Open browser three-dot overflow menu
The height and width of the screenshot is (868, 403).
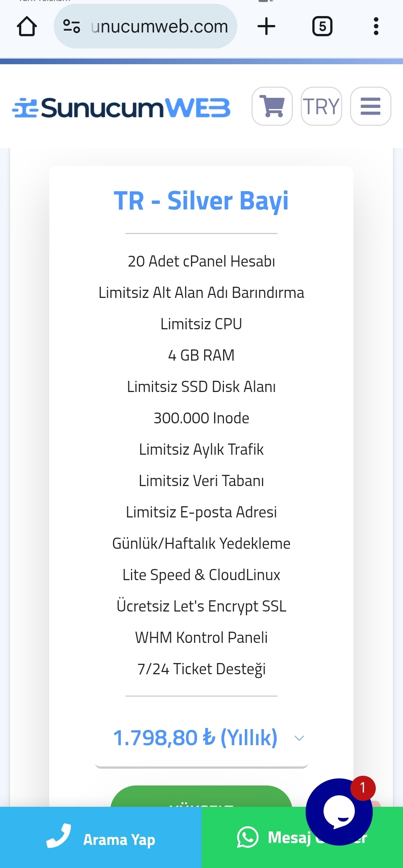point(376,26)
